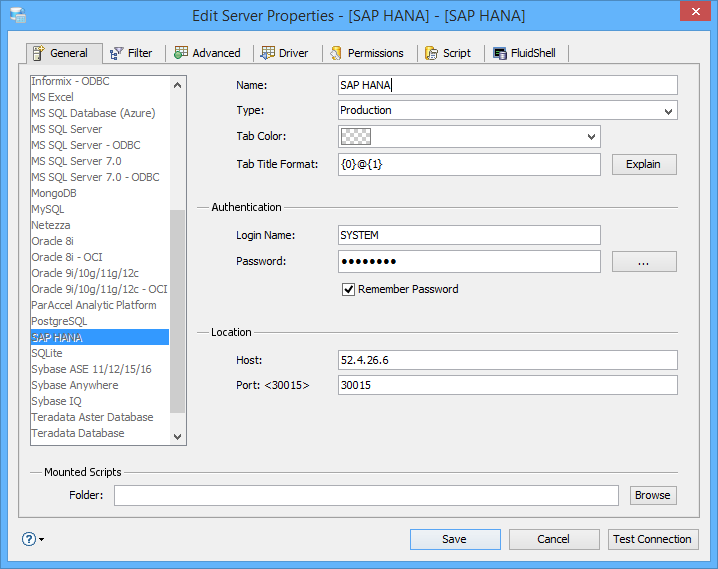The image size is (718, 569).
Task: Close the Edit Server Properties dialog
Action: [x=695, y=11]
